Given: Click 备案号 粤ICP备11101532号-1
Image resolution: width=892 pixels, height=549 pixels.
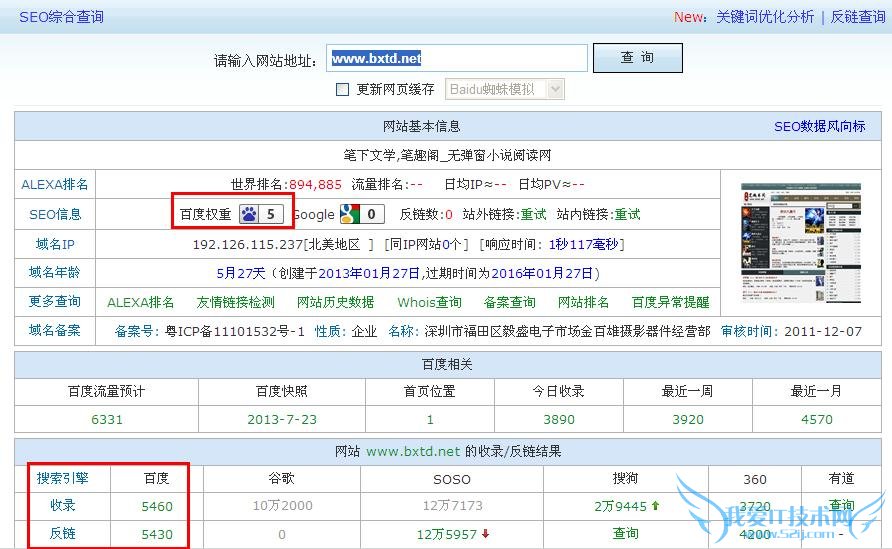Looking at the screenshot, I should (x=235, y=331).
